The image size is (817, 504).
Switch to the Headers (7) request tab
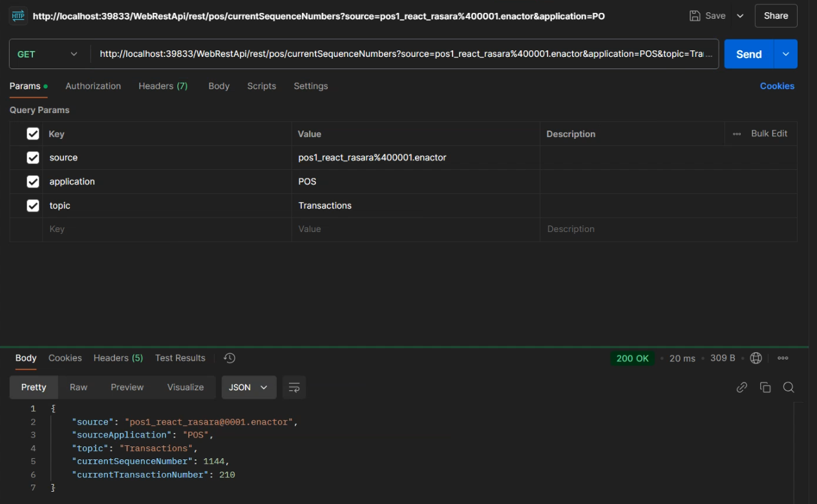pos(163,86)
